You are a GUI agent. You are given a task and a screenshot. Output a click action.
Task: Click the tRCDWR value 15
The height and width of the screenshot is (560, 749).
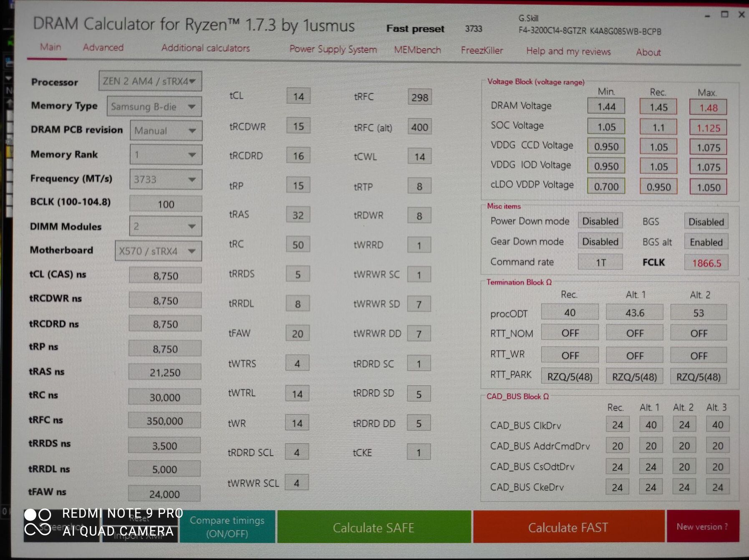point(298,126)
